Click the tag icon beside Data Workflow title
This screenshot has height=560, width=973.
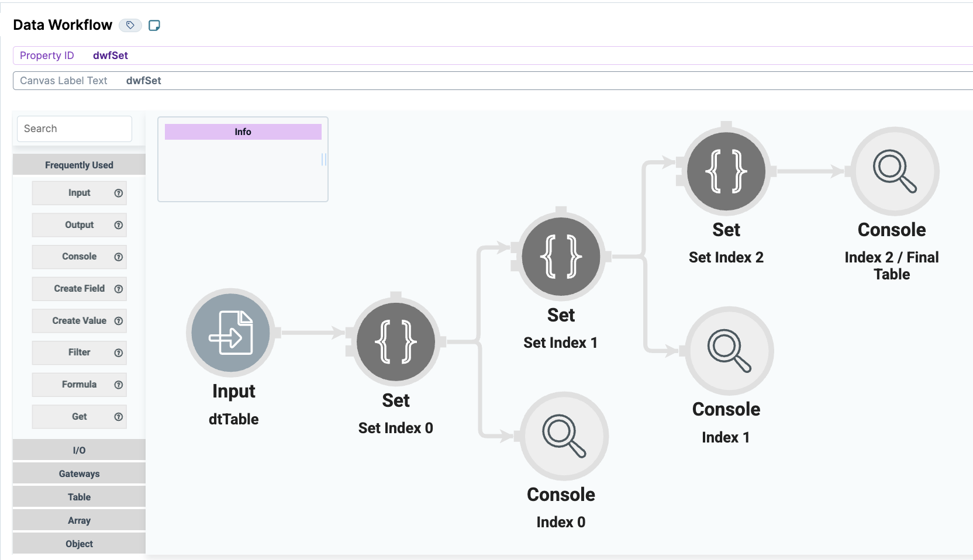[x=130, y=25]
